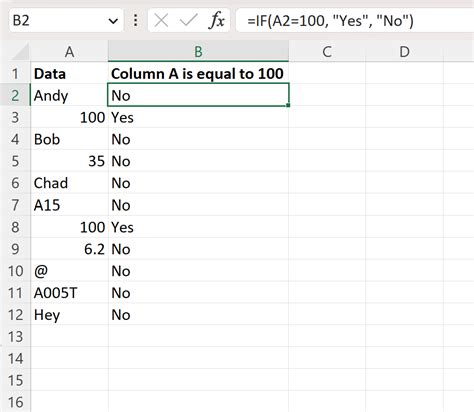474x412 pixels.
Task: Click the three-dot handle beside the Name Box
Action: 135,21
